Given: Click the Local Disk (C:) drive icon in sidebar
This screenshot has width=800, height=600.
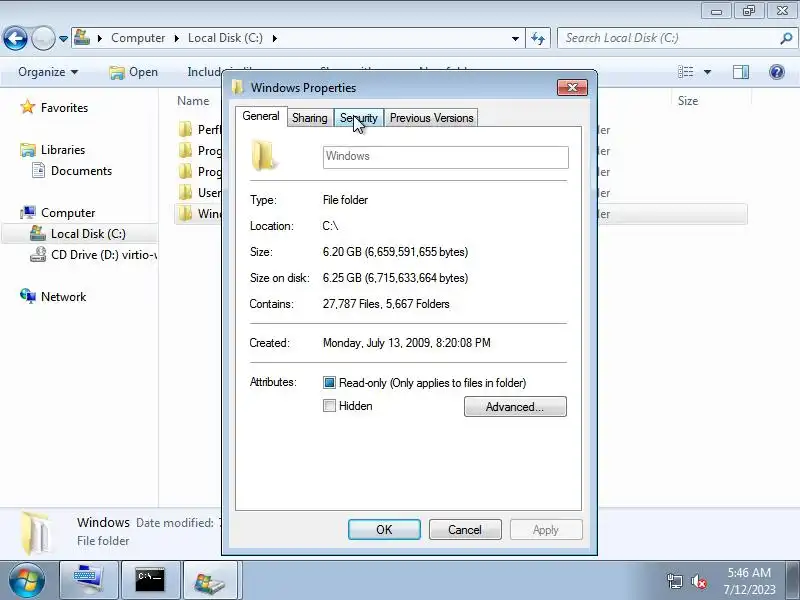Looking at the screenshot, I should coord(38,233).
